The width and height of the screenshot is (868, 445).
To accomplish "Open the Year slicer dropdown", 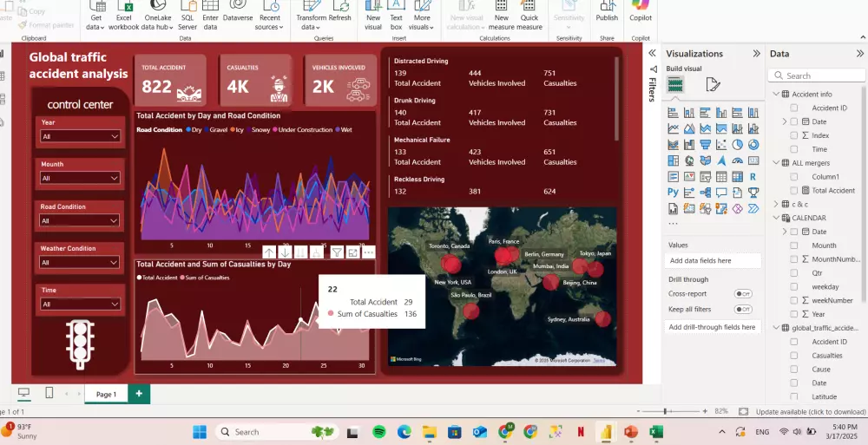I will [80, 136].
